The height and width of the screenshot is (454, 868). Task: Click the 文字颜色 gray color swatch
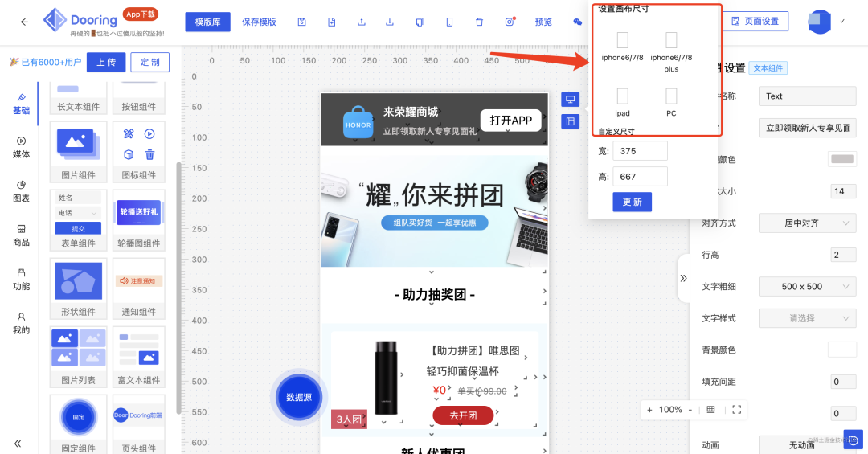point(842,159)
